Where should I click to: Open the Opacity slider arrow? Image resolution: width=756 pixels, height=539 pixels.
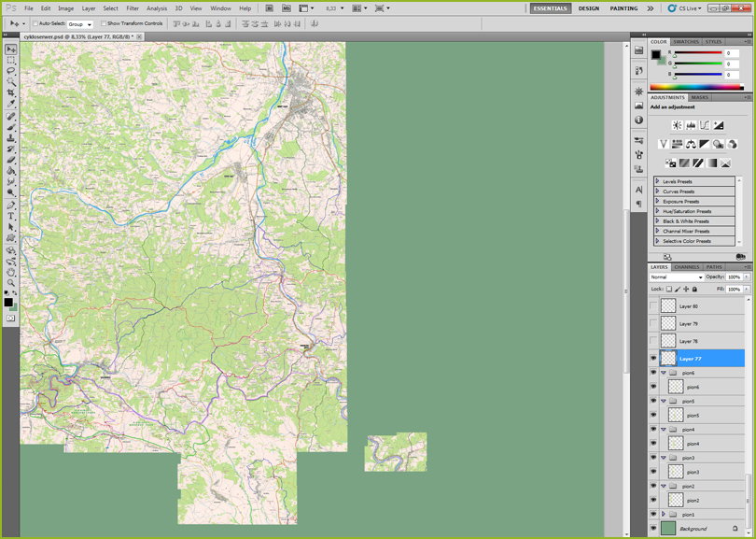tap(747, 277)
